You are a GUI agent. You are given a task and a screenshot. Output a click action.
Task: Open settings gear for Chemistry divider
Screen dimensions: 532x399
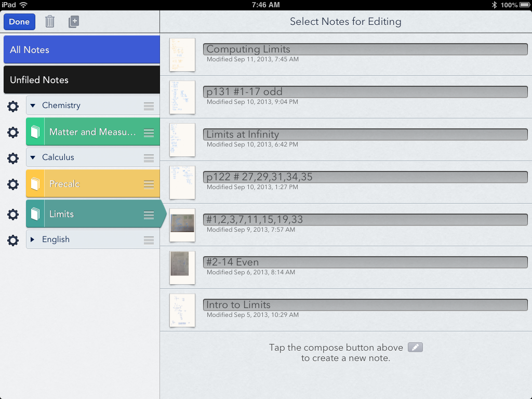click(x=13, y=106)
